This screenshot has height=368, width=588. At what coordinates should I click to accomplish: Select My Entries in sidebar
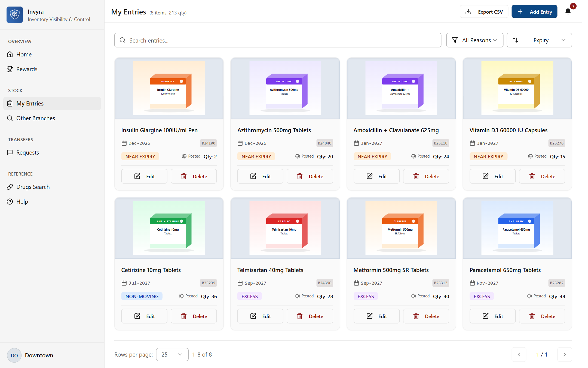(x=52, y=104)
